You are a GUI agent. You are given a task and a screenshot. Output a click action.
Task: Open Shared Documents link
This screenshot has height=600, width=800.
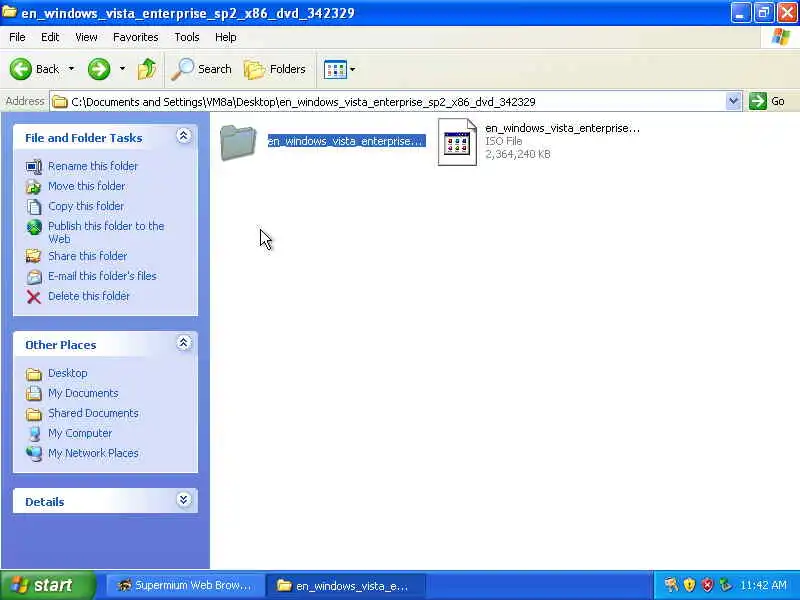click(93, 413)
